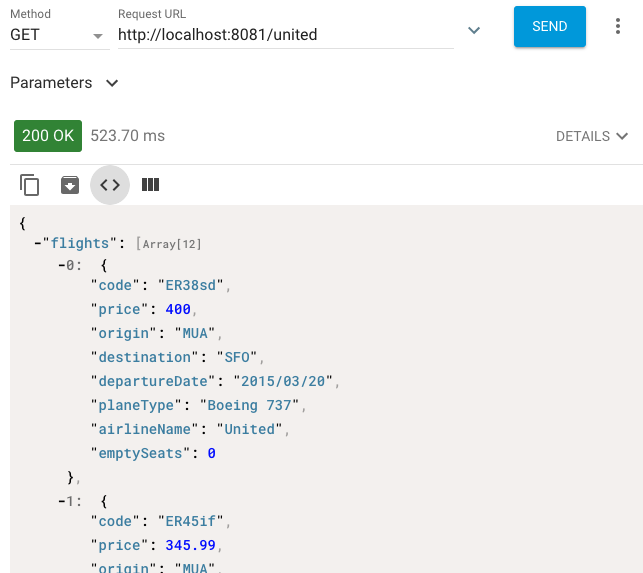Toggle raw source view icon

[110, 184]
